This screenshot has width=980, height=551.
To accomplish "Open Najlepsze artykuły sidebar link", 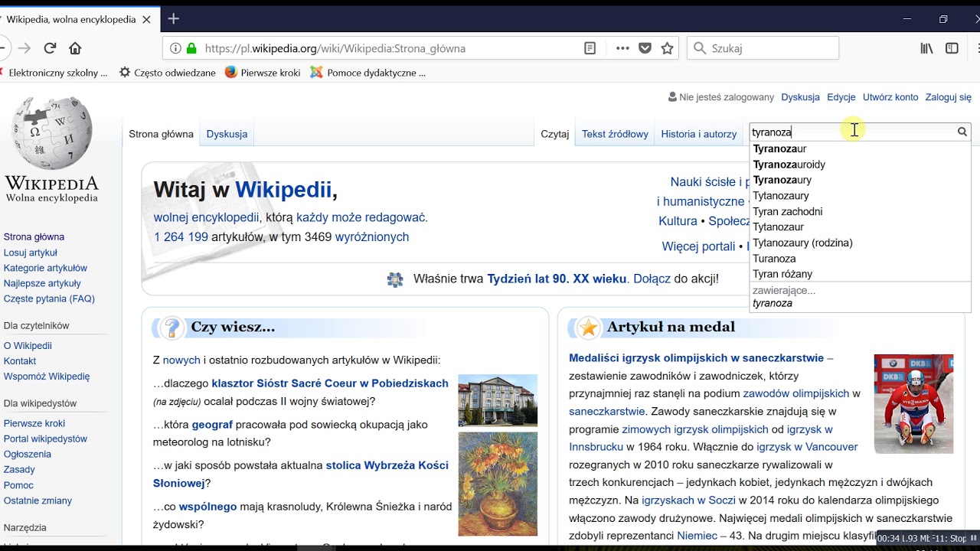I will pyautogui.click(x=42, y=283).
